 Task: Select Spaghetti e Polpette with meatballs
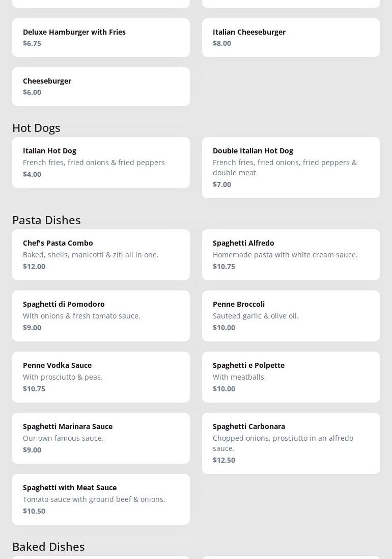coord(291,377)
